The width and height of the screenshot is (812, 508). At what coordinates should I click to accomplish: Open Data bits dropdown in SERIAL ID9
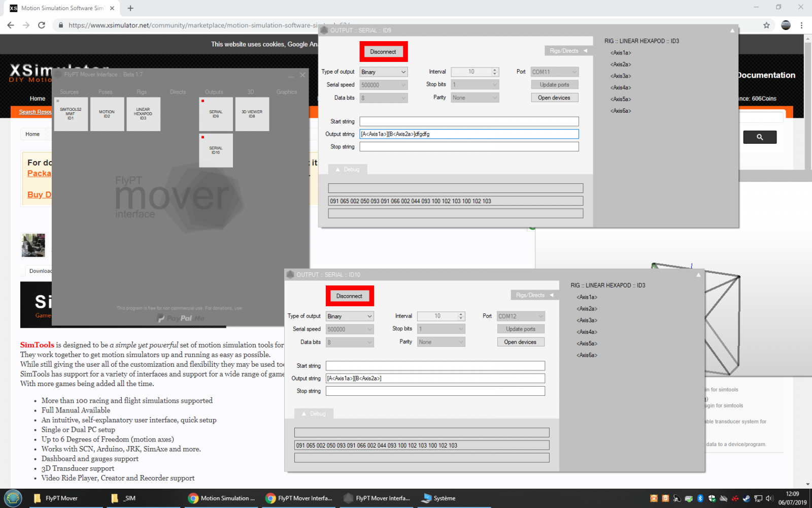pos(384,98)
